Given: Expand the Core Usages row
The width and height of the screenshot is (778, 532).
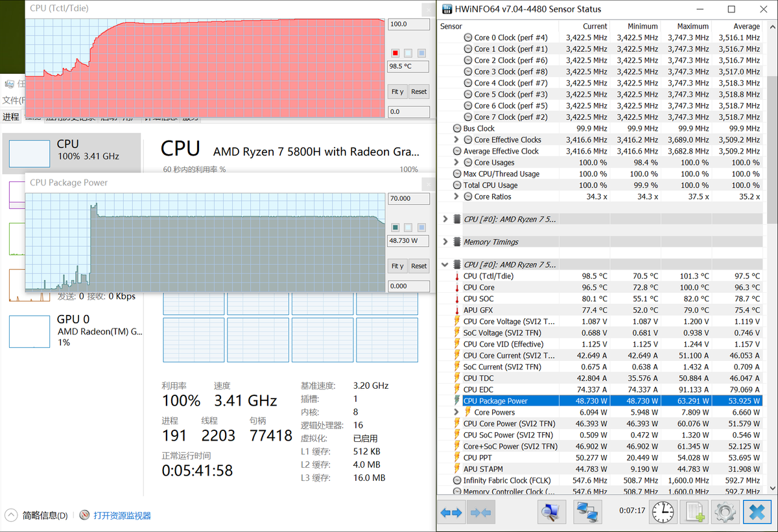Looking at the screenshot, I should pyautogui.click(x=456, y=163).
